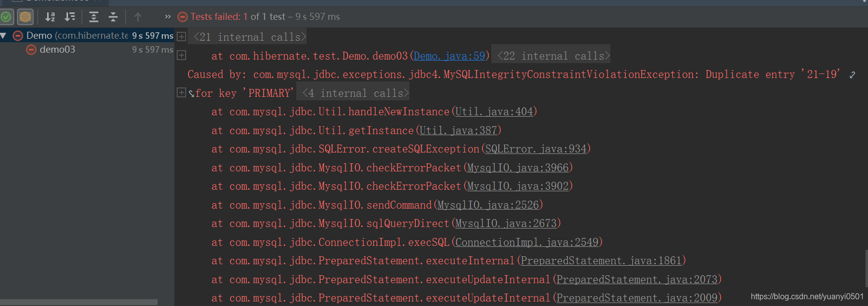Open the PreparedStatement.java:1861 link
The width and height of the screenshot is (868, 306).
601,261
